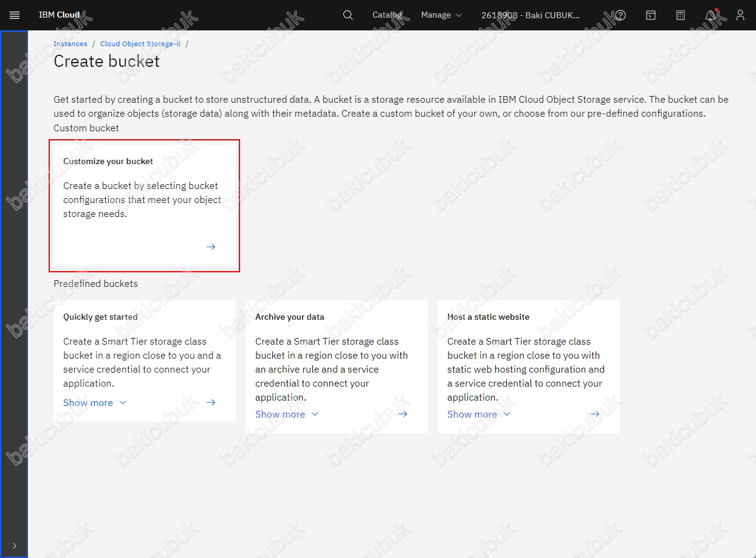Click the Create bucket page heading
The image size is (756, 558).
coord(107,61)
